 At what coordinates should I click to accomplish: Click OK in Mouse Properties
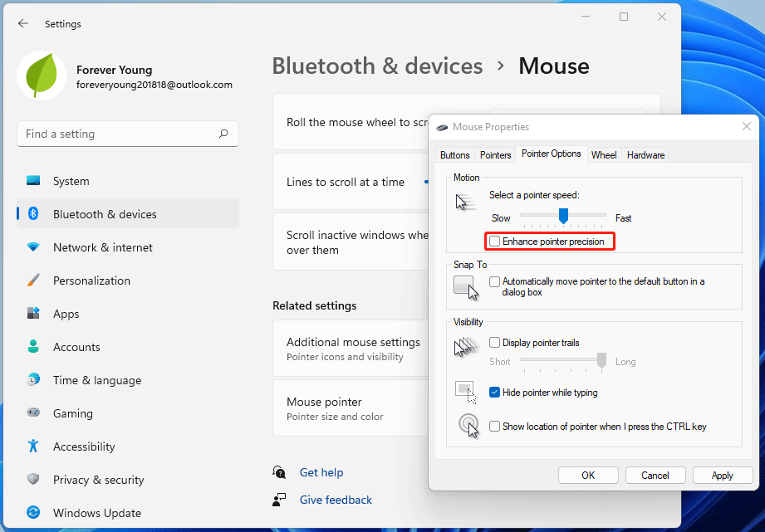tap(588, 476)
